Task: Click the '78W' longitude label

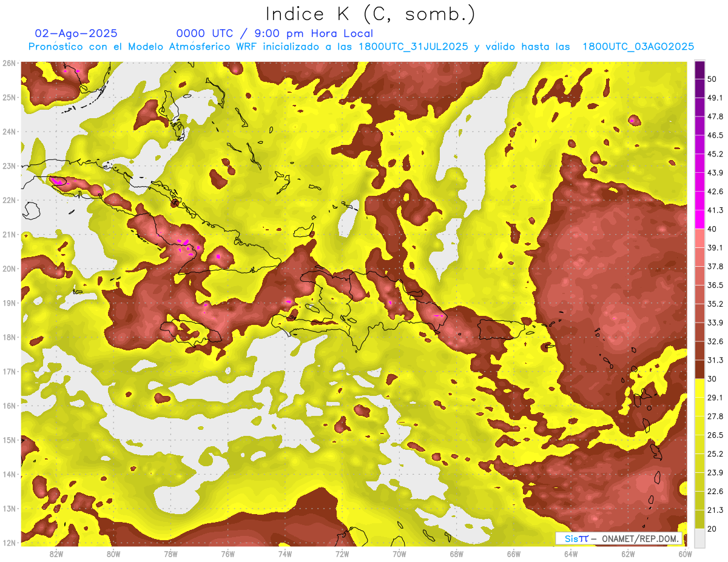Action: pyautogui.click(x=170, y=554)
